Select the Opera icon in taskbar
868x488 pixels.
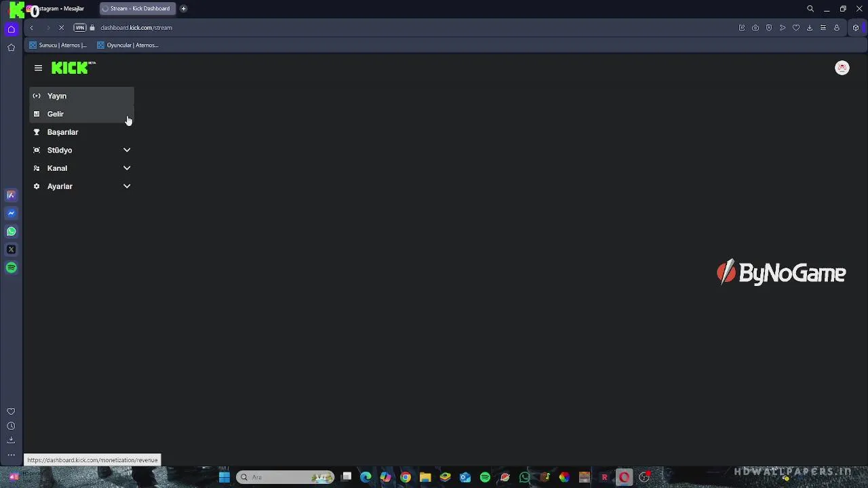[x=624, y=477]
